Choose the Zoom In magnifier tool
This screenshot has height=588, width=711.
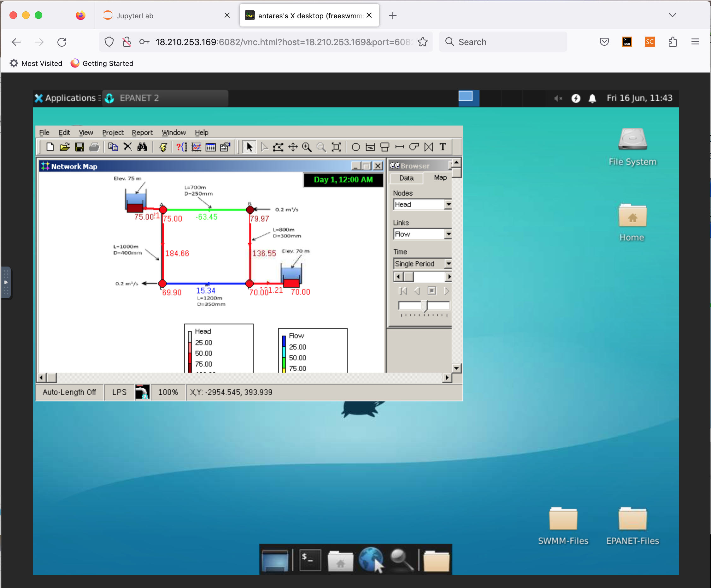[307, 147]
